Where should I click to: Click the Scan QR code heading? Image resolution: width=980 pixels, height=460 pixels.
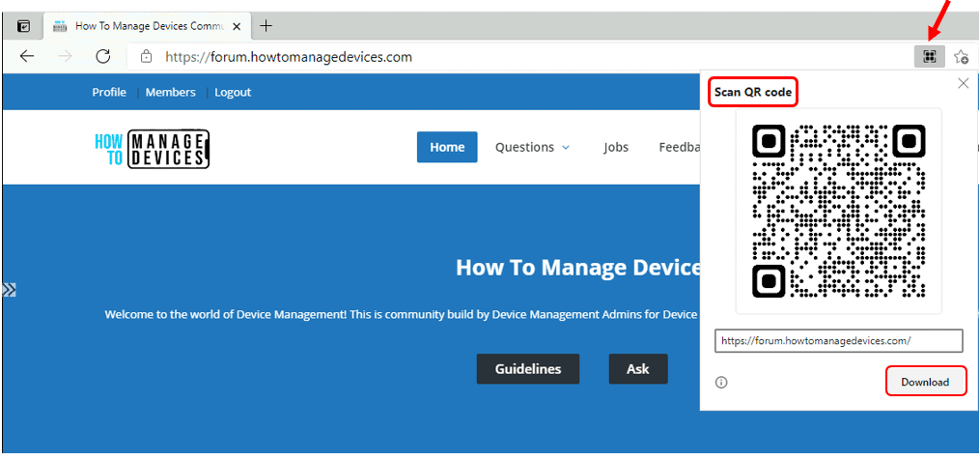coord(753,93)
